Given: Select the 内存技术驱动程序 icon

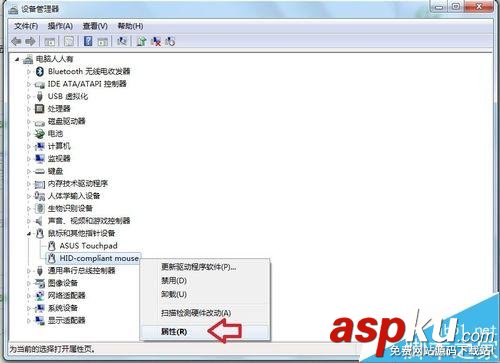Looking at the screenshot, I should click(40, 184).
